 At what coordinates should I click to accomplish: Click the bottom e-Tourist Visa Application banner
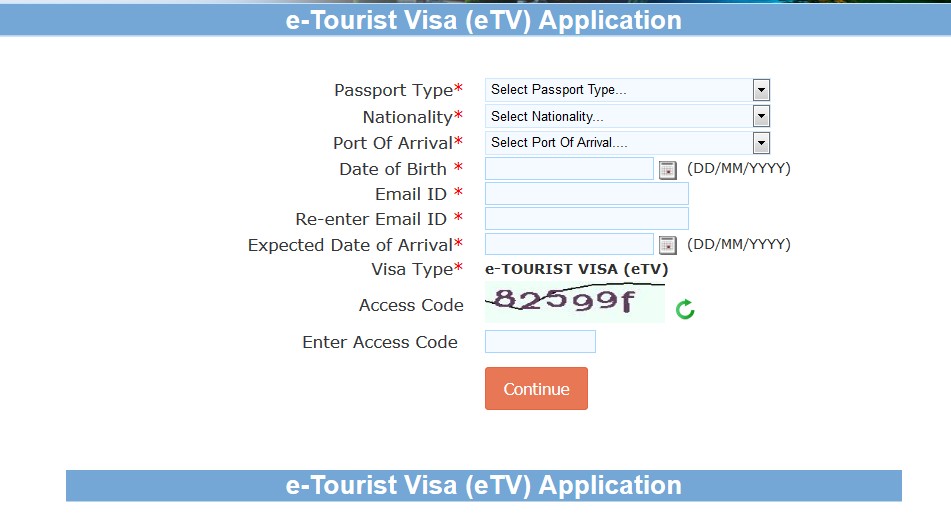click(484, 485)
